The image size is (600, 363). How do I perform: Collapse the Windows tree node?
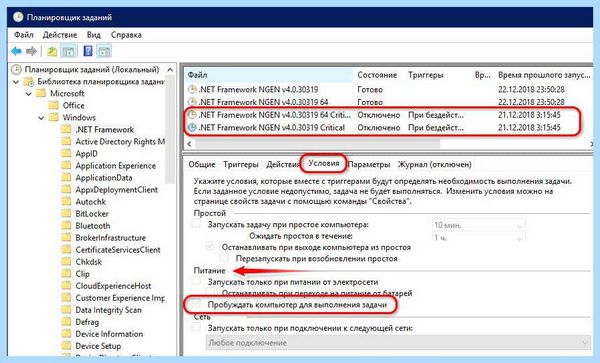coord(41,117)
